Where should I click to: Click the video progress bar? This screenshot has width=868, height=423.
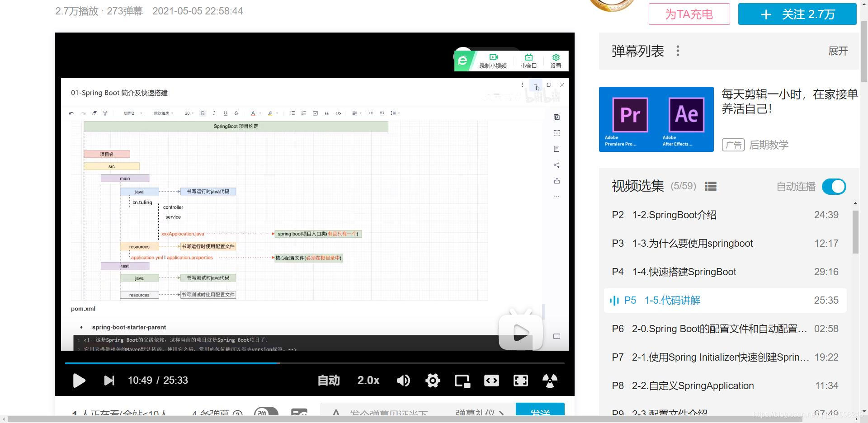(315, 363)
